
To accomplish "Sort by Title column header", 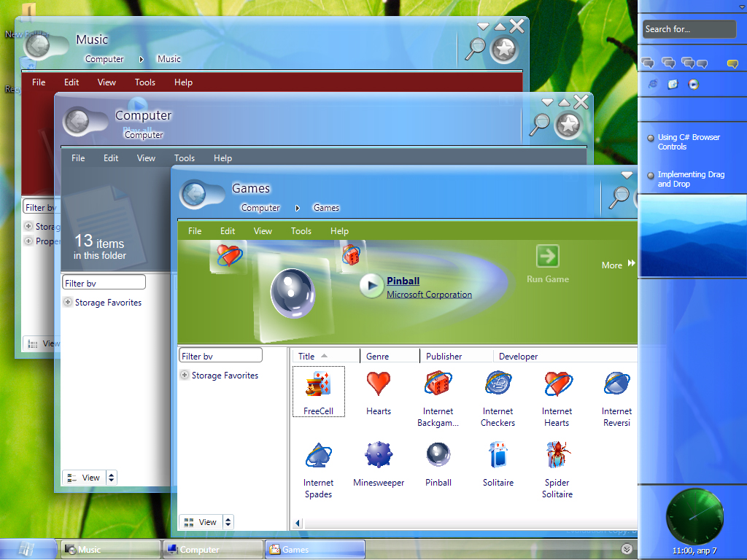I will point(326,356).
